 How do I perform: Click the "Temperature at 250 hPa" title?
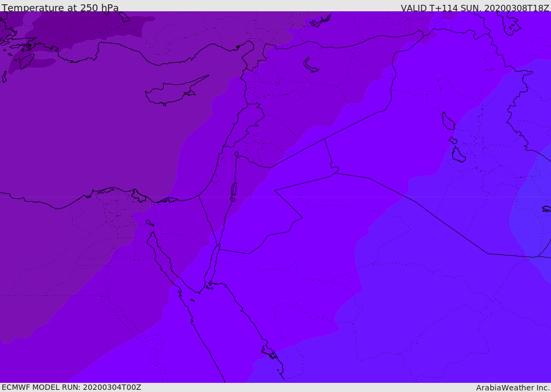coord(60,8)
